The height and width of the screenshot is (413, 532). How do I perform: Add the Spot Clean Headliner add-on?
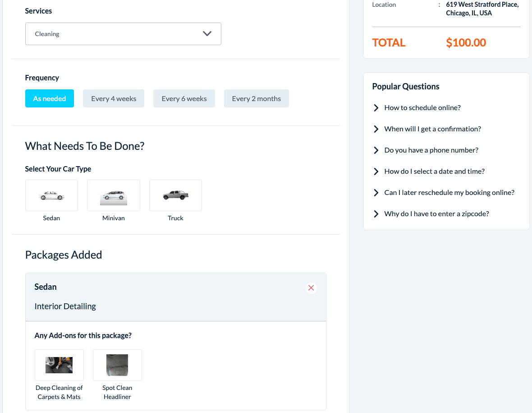coord(117,365)
